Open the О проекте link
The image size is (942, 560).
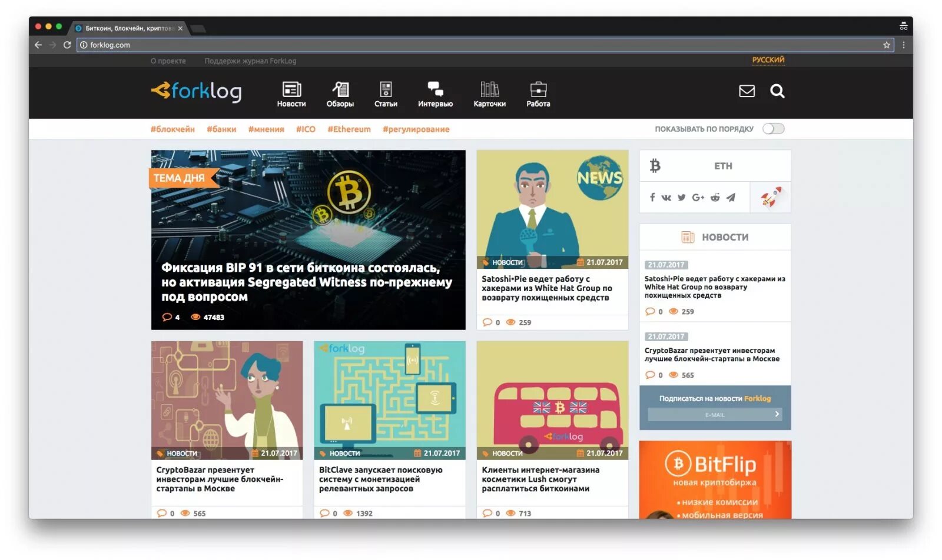pyautogui.click(x=168, y=61)
